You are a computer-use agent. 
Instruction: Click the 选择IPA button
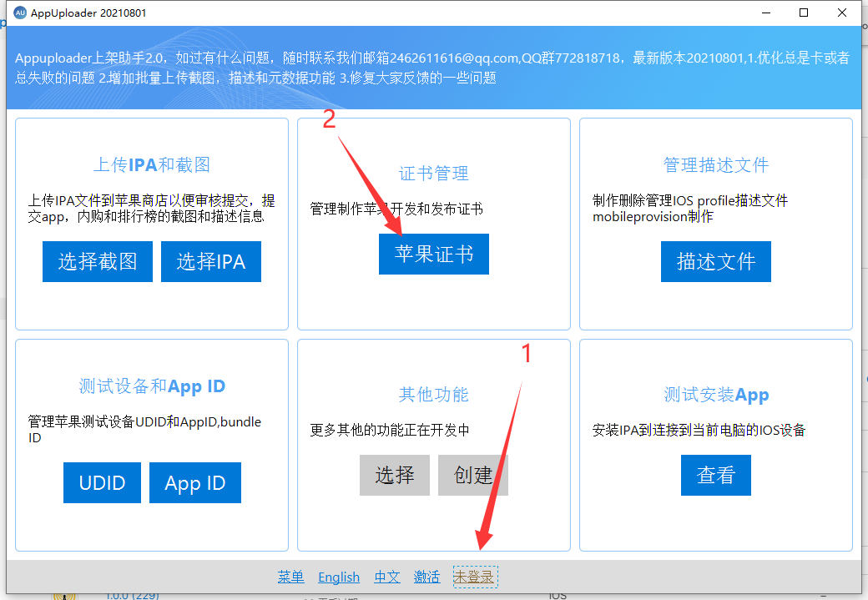point(211,261)
